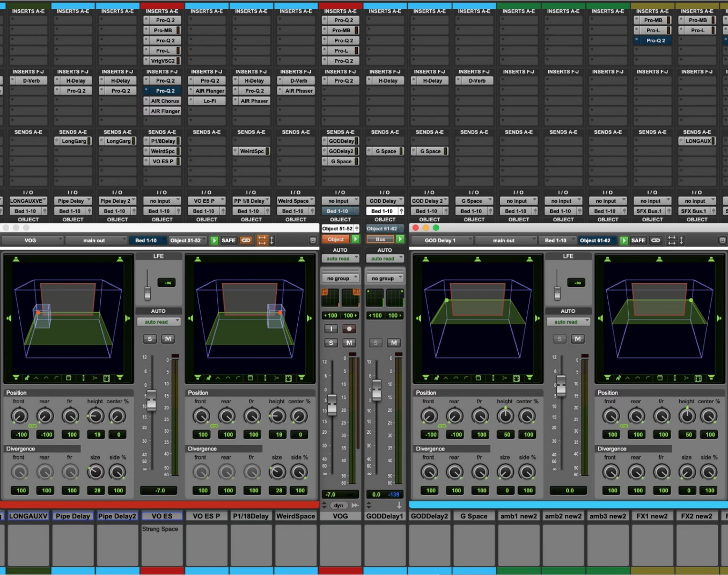Click the link icon in GOD Delay 1 panner
The height and width of the screenshot is (575, 728).
click(x=656, y=241)
